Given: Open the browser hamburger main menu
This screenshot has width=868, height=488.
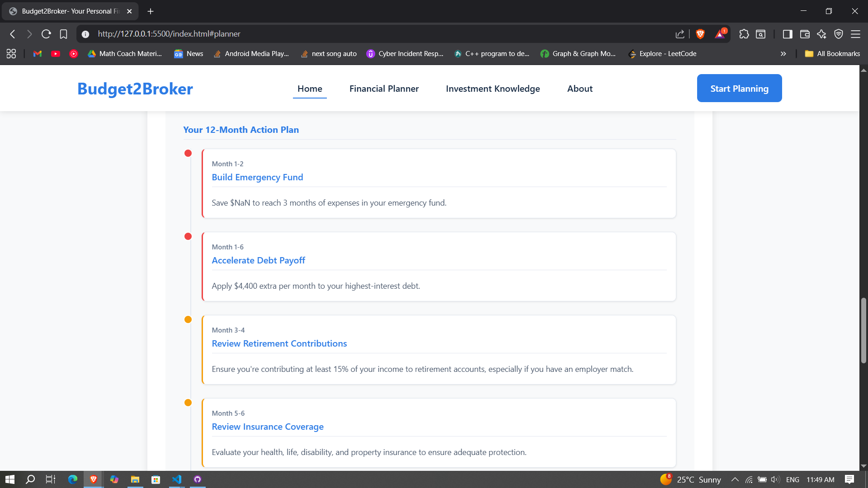Looking at the screenshot, I should click(x=855, y=34).
